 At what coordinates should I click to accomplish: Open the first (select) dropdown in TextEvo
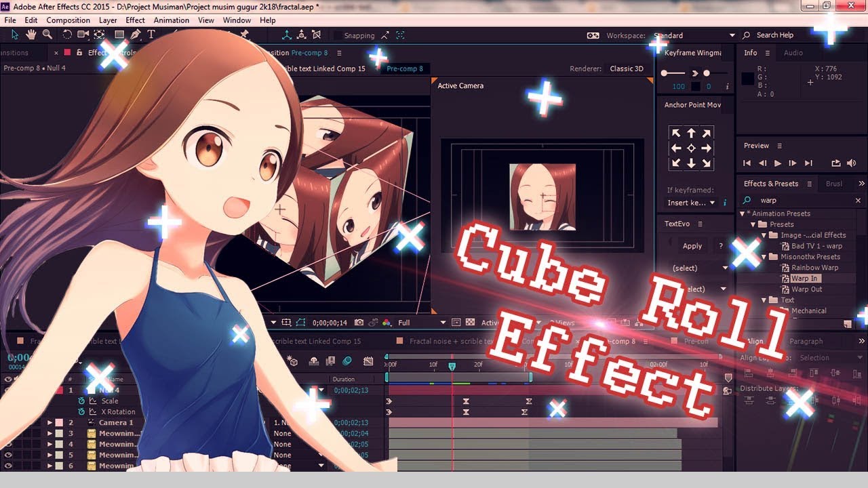700,268
